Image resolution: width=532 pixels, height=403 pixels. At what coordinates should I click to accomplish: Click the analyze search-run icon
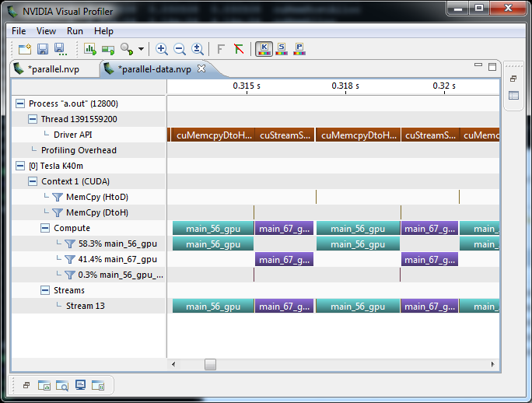(x=127, y=49)
